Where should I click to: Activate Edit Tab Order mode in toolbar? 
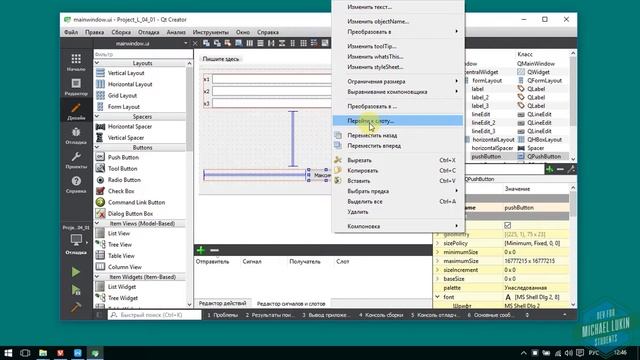[238, 43]
